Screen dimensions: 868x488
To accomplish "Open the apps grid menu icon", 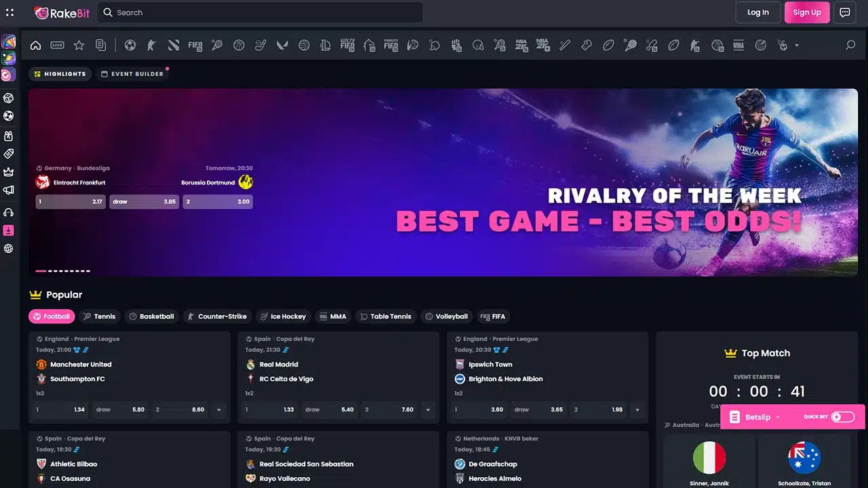I will point(9,12).
